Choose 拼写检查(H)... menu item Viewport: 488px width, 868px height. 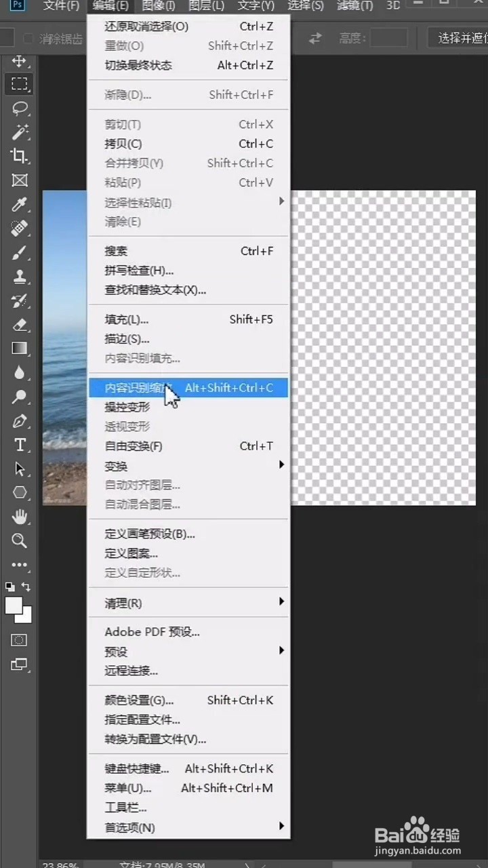point(188,271)
